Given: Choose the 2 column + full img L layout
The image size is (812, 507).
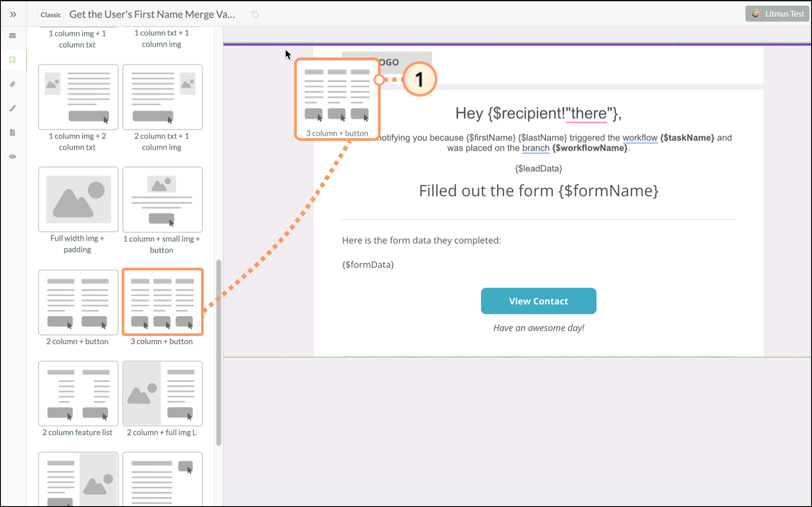Looking at the screenshot, I should click(x=163, y=393).
